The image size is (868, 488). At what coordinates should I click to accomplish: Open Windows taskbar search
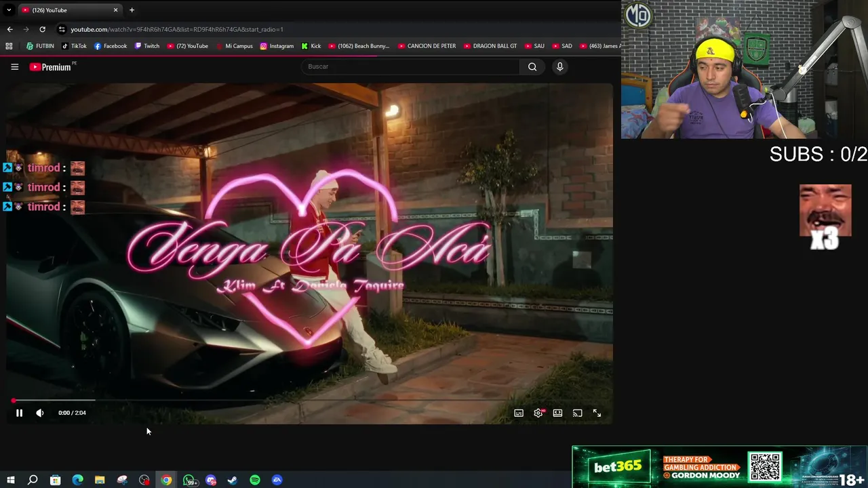[x=33, y=480]
